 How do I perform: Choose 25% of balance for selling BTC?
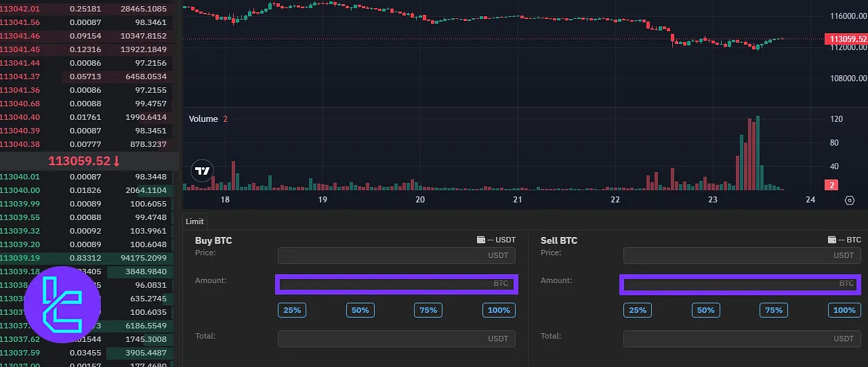click(x=638, y=310)
